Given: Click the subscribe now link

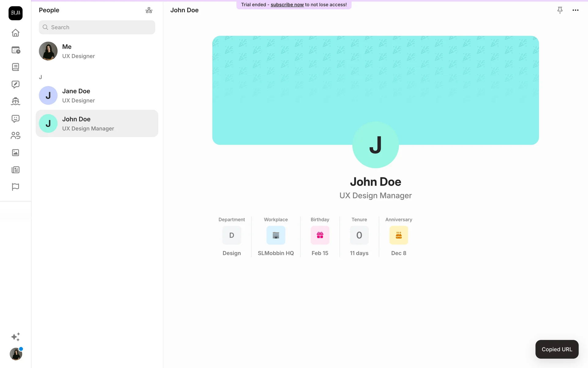Looking at the screenshot, I should click(287, 5).
